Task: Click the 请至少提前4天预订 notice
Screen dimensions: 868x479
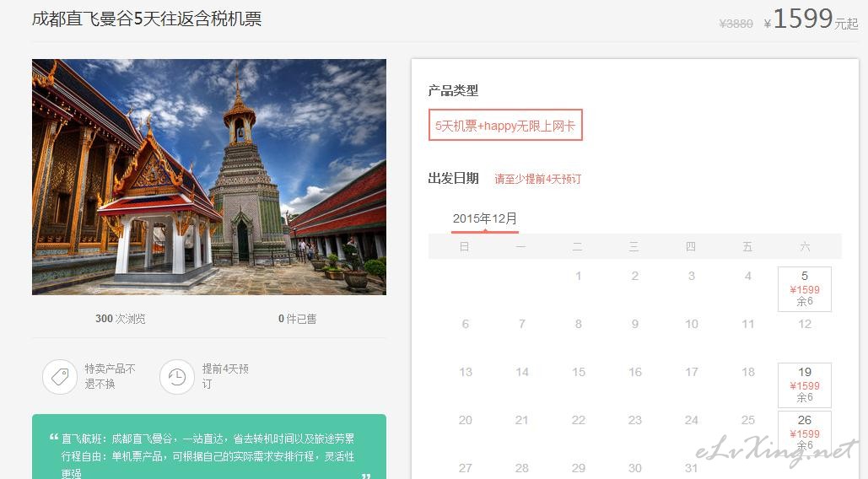Action: (537, 179)
